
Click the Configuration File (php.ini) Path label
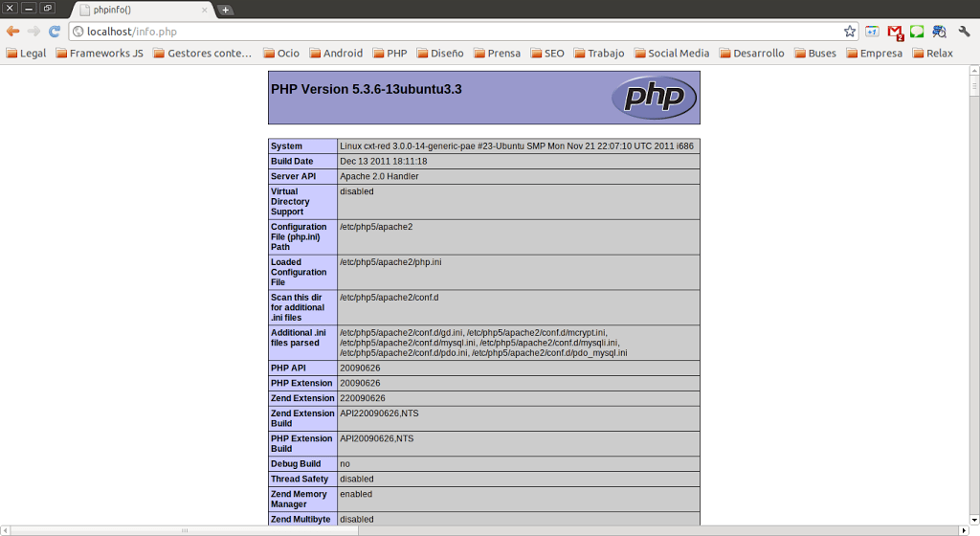tap(299, 236)
